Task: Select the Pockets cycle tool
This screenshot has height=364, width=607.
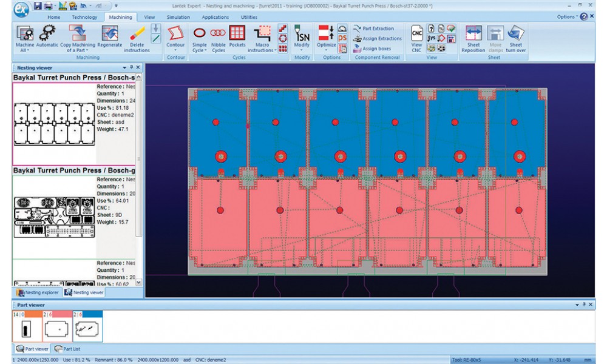Action: click(x=237, y=37)
